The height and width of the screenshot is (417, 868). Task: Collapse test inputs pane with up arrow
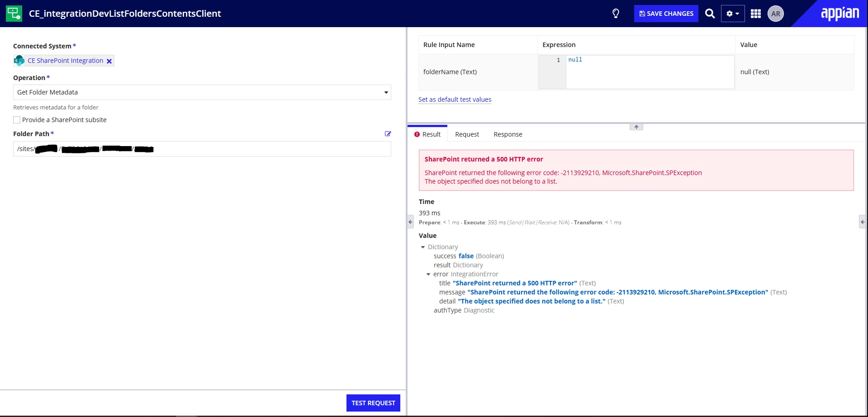coord(636,127)
